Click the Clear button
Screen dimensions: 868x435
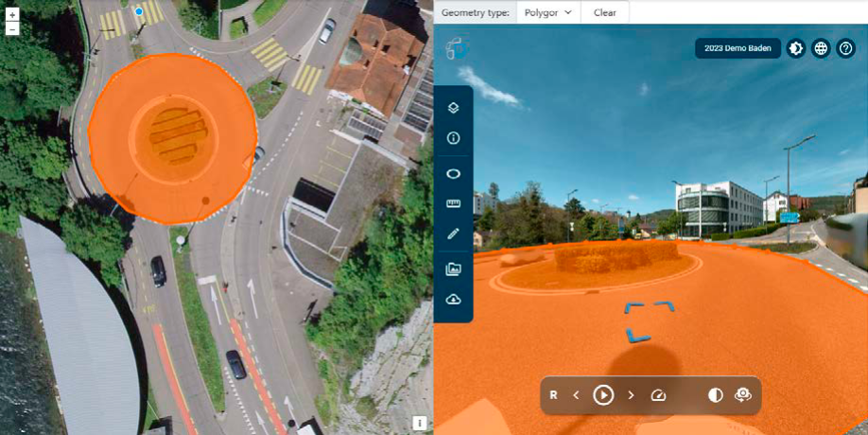coord(605,13)
